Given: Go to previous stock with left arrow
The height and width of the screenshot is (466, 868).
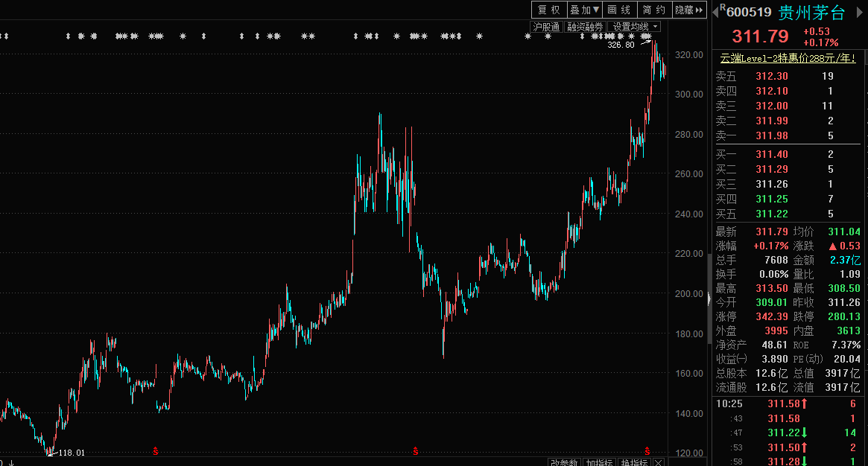Looking at the screenshot, I should [715, 10].
